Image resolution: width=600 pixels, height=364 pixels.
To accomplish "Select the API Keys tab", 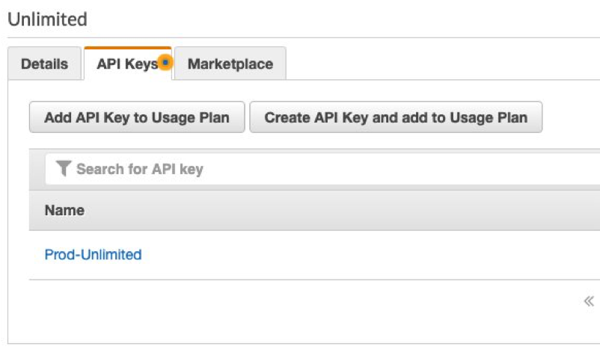I will point(126,64).
